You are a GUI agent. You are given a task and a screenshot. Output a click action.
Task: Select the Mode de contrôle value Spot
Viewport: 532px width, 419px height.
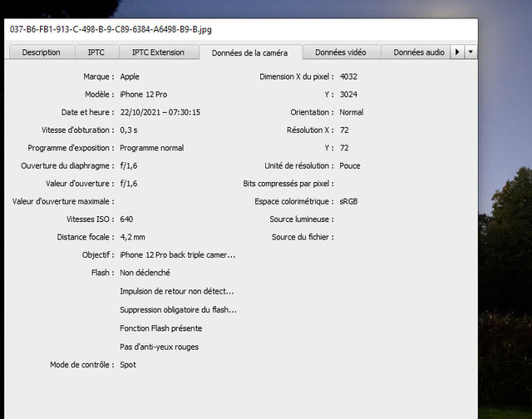128,365
